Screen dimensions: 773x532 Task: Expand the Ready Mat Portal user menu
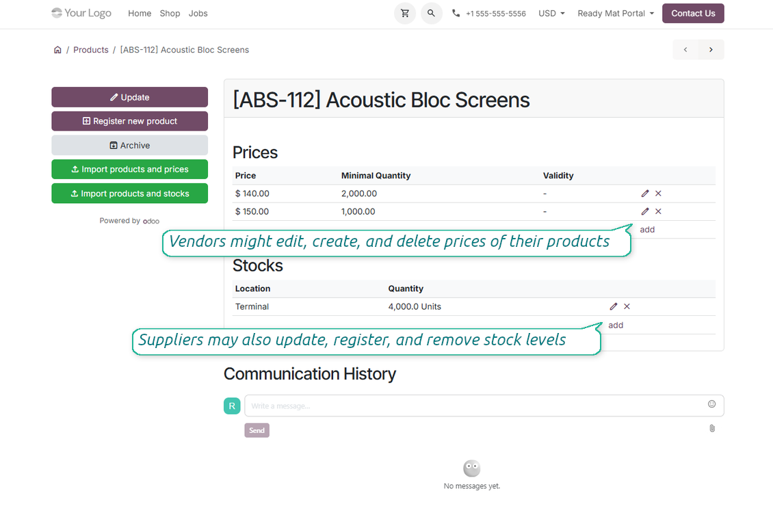coord(616,13)
